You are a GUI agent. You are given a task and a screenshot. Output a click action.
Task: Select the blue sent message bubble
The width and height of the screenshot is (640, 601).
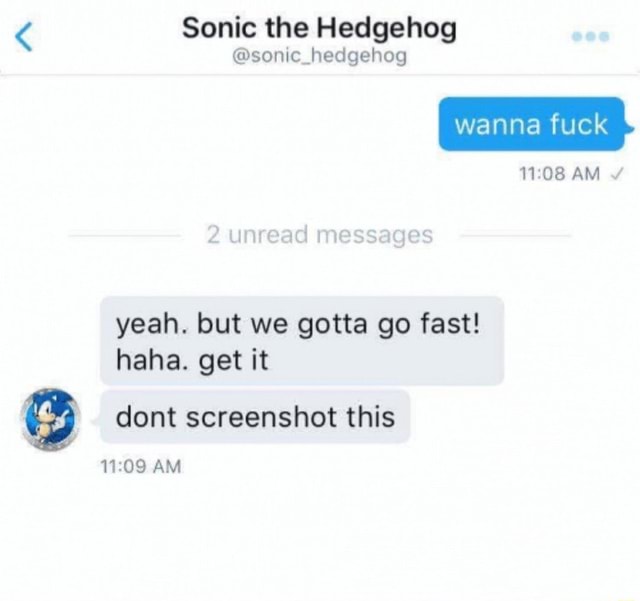coord(531,124)
